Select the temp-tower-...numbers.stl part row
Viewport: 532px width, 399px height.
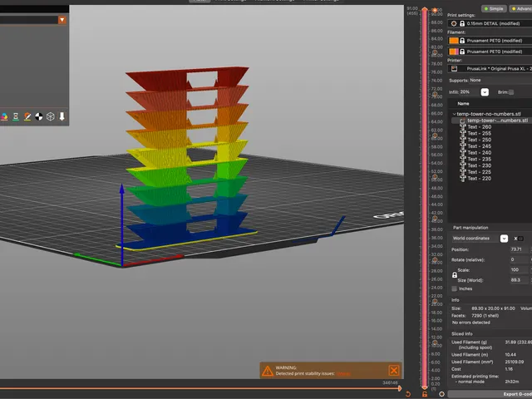point(491,121)
